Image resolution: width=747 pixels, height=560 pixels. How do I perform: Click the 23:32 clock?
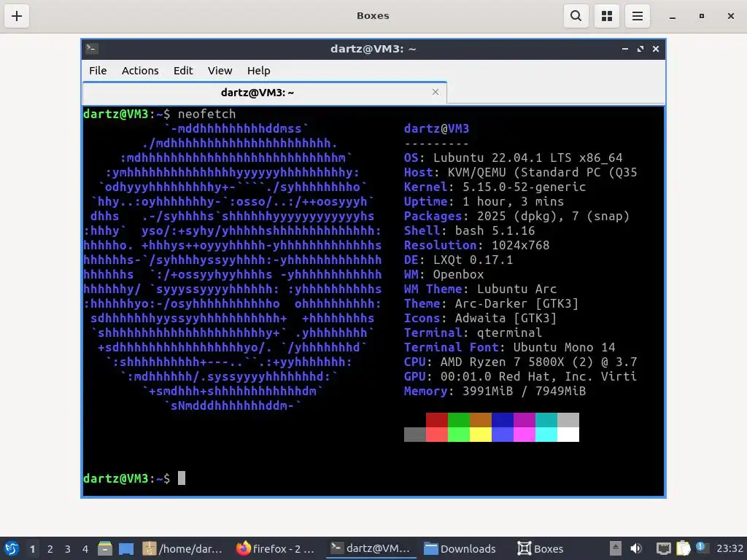(729, 548)
